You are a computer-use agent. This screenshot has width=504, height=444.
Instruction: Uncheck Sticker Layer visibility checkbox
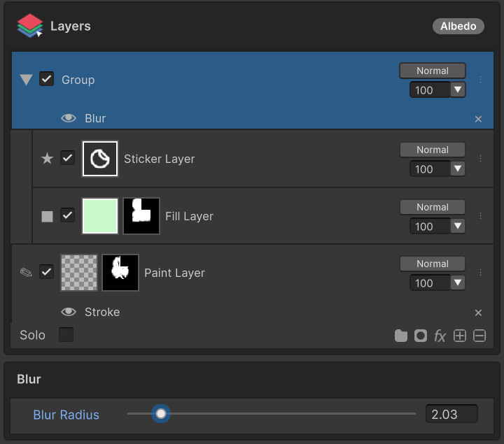click(x=67, y=158)
